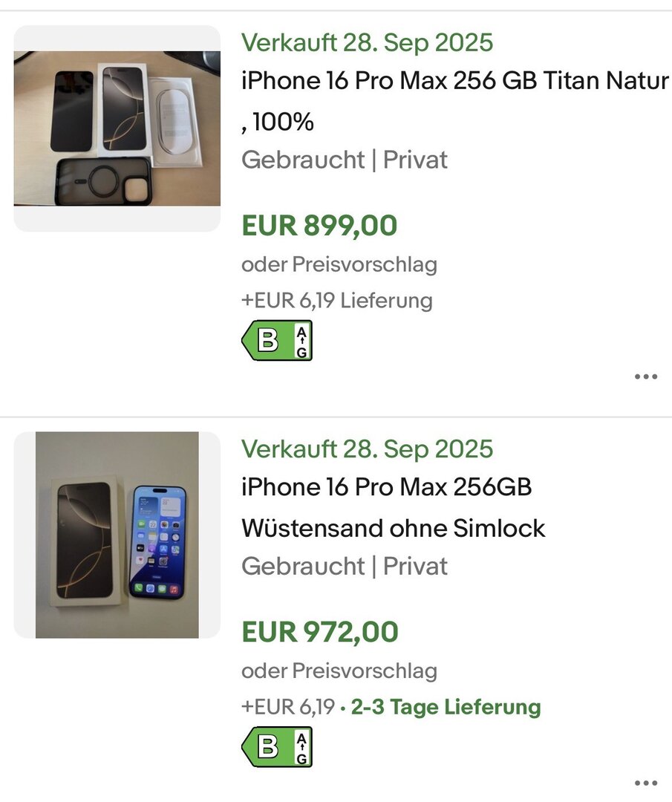Tap the energy label B on Titan Natur listing
Screen dimensions: 672x802
coord(277,341)
